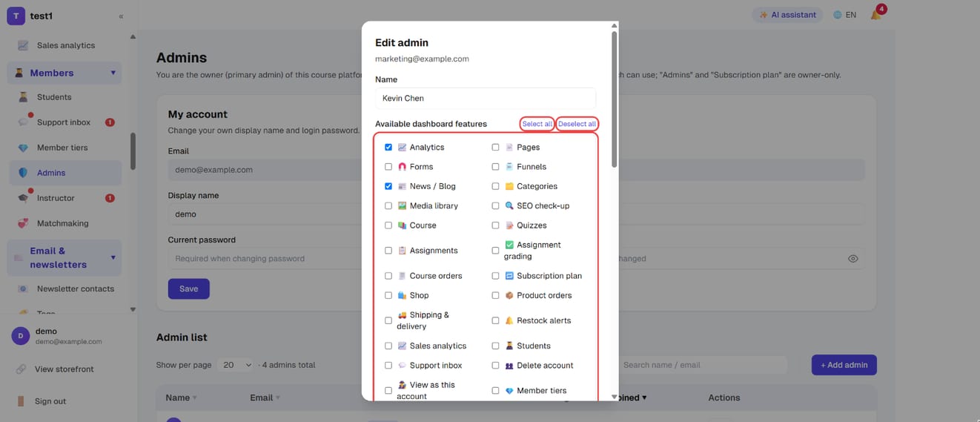The image size is (980, 422).
Task: Click the test1 workspace avatar icon
Action: 16,16
